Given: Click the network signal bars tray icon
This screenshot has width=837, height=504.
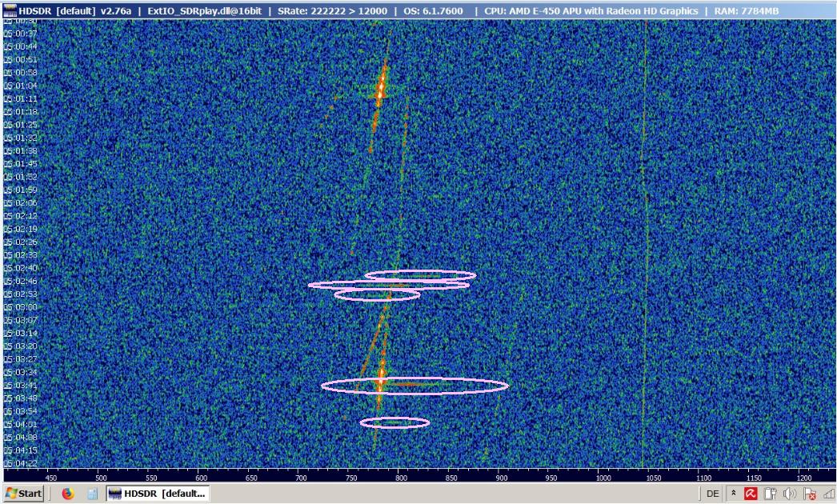Looking at the screenshot, I should 827,494.
